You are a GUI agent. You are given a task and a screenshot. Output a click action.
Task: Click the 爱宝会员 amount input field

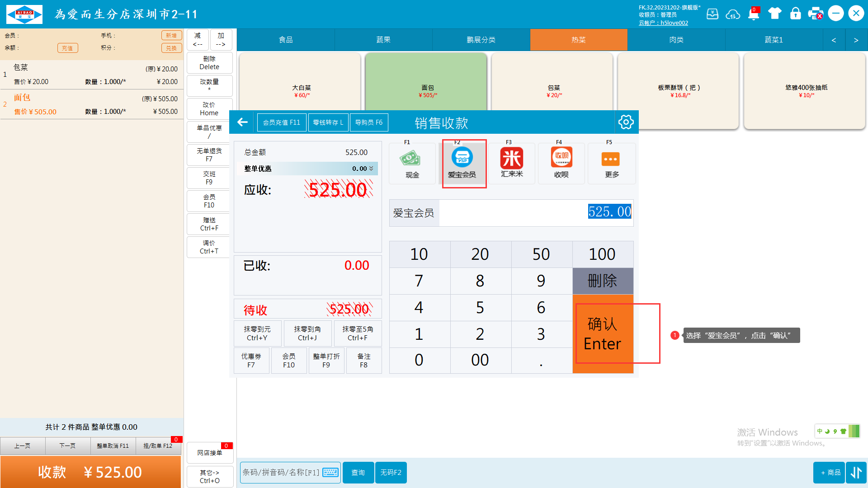(536, 212)
